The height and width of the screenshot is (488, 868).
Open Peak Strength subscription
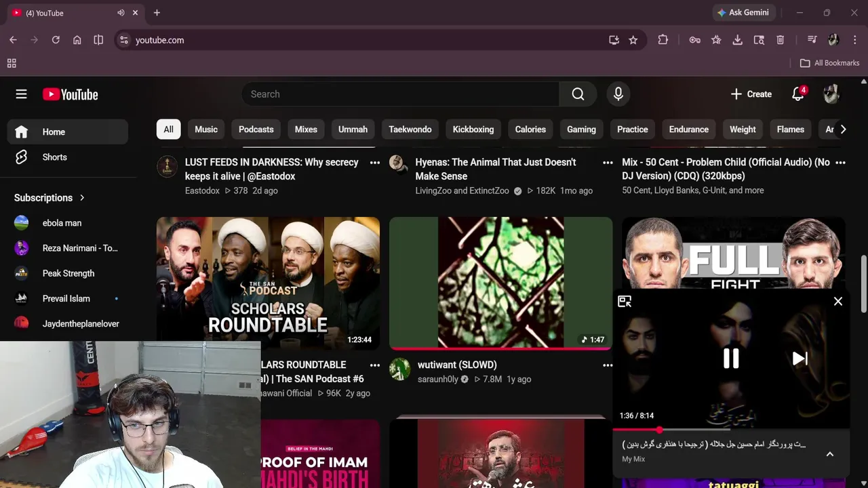click(x=68, y=273)
